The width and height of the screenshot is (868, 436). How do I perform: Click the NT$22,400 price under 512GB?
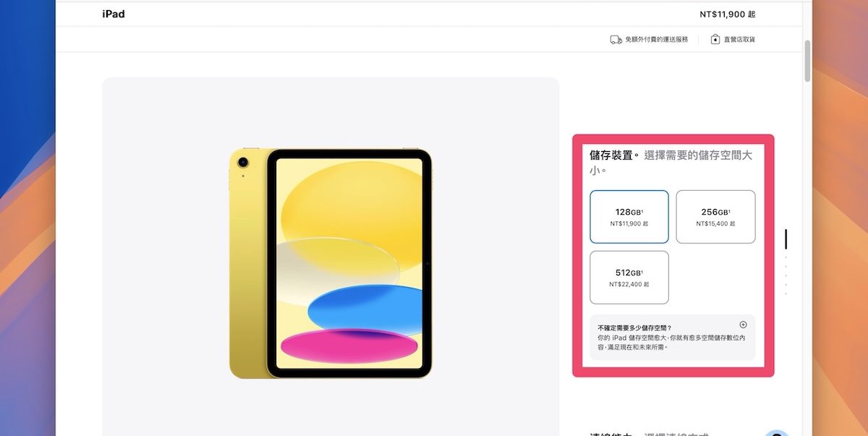point(629,285)
